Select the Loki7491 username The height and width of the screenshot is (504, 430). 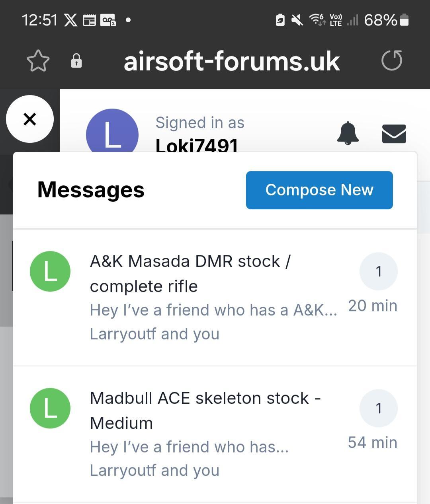tap(197, 145)
